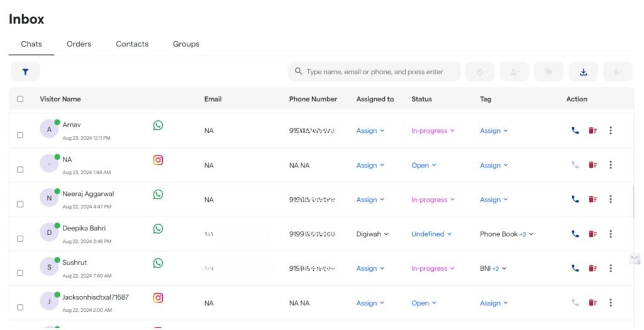Check the box for Arnav's row
The width and height of the screenshot is (644, 330).
tap(20, 135)
